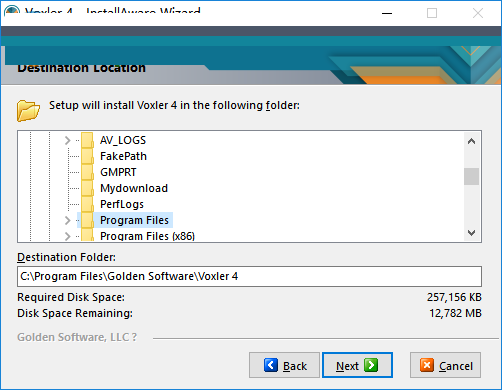Click the folder list scroll down arrow
Viewport: 502px width, 390px height.
click(471, 232)
